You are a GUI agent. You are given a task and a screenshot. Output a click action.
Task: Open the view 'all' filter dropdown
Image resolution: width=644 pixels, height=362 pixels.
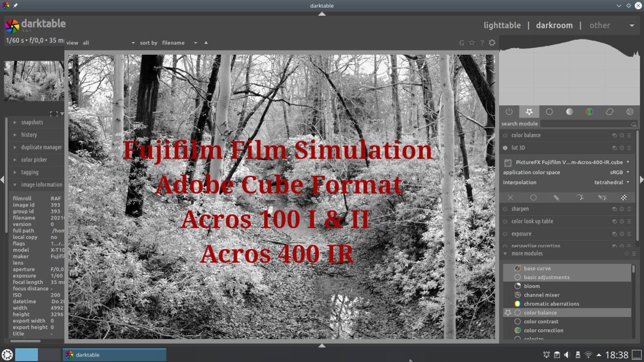coord(109,43)
